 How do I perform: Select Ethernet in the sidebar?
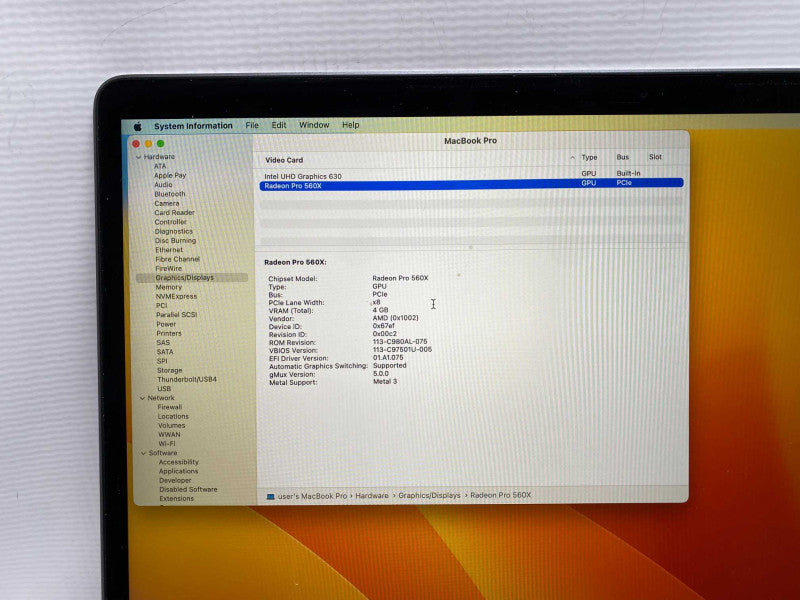point(169,249)
